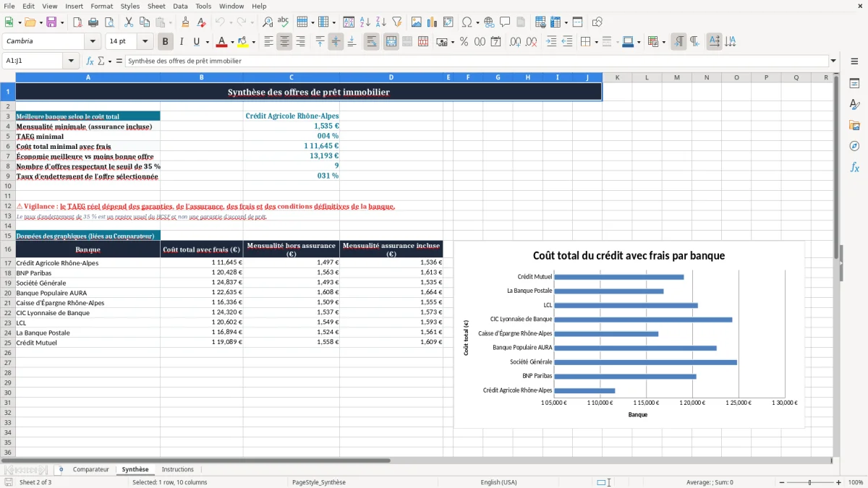Apply the yellow background color swatch
This screenshot has width=868, height=488.
[x=242, y=42]
